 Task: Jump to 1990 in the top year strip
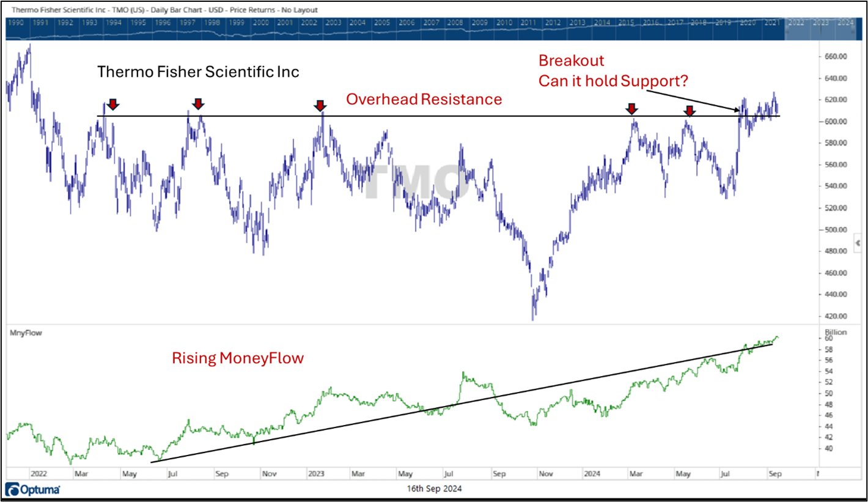[x=16, y=23]
